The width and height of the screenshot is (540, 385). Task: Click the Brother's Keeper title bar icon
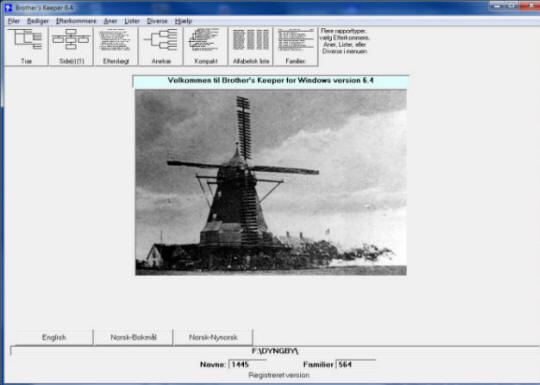pos(8,8)
